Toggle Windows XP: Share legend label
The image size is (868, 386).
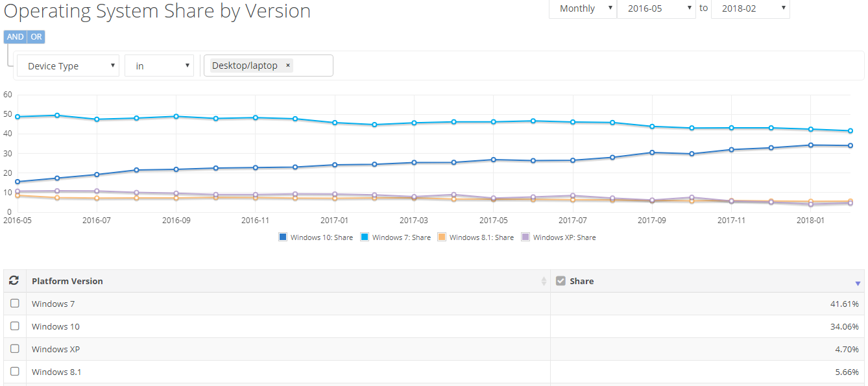(564, 237)
